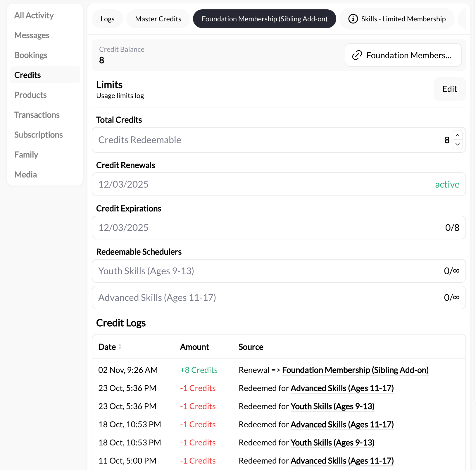Click 'Usage limits log' subtitle text
This screenshot has width=476, height=470.
[120, 96]
